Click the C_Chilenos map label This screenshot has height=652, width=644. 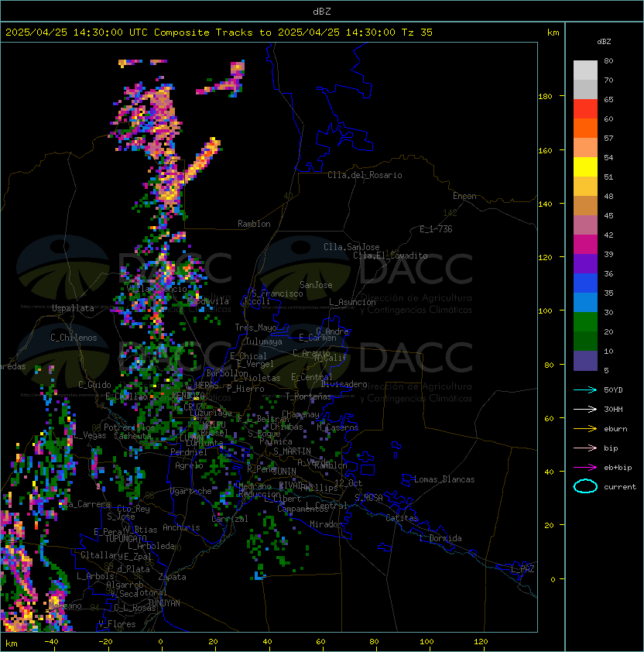coord(74,338)
